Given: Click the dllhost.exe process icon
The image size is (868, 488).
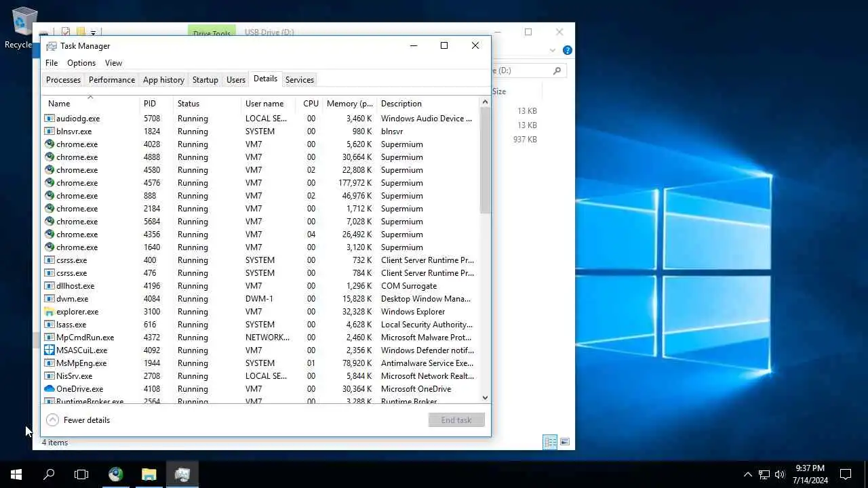Looking at the screenshot, I should click(50, 286).
